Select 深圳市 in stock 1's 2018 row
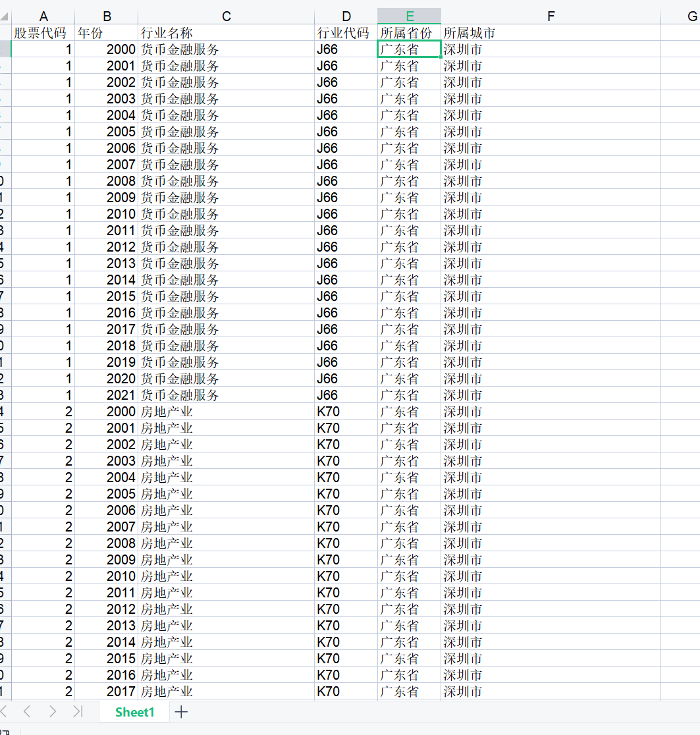The width and height of the screenshot is (700, 735). tap(551, 346)
